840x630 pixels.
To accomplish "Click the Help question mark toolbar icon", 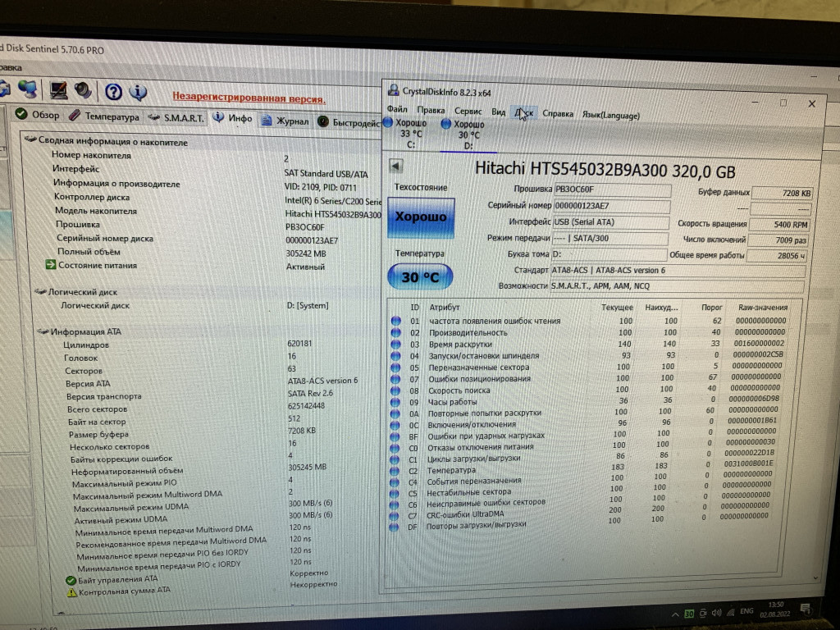I will [113, 91].
